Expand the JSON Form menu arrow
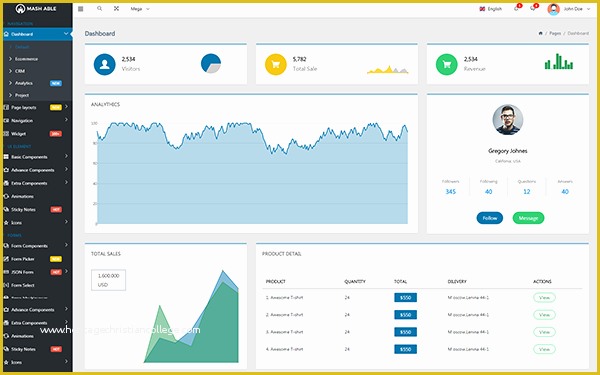Image resolution: width=600 pixels, height=375 pixels. click(x=66, y=271)
